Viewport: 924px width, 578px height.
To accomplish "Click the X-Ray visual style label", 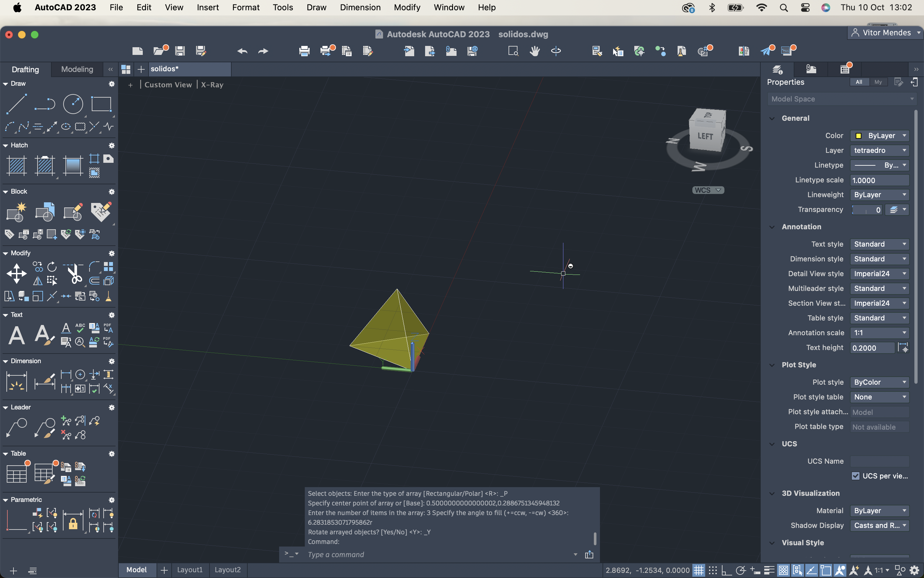I will 212,85.
